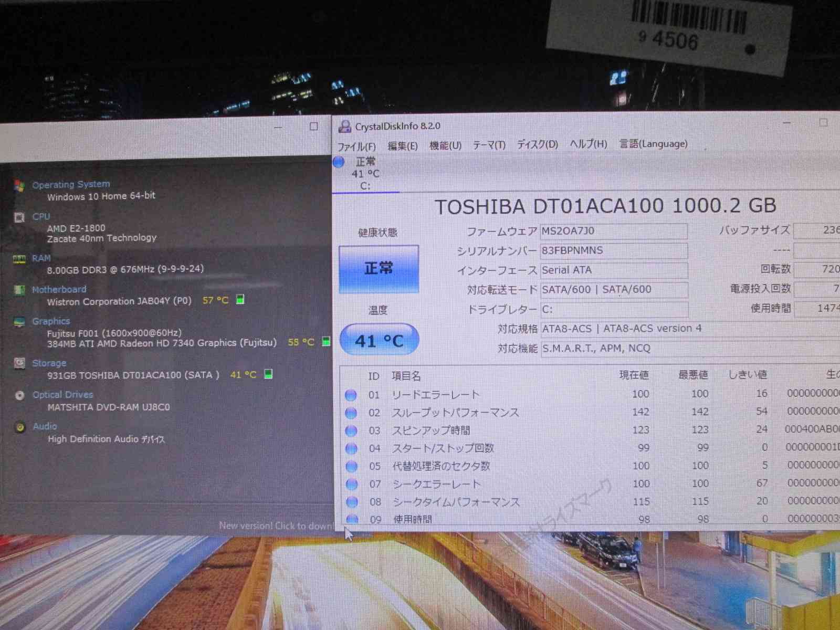Open the 言語(Language) menu
Screen dimensions: 840x630
coord(653,144)
